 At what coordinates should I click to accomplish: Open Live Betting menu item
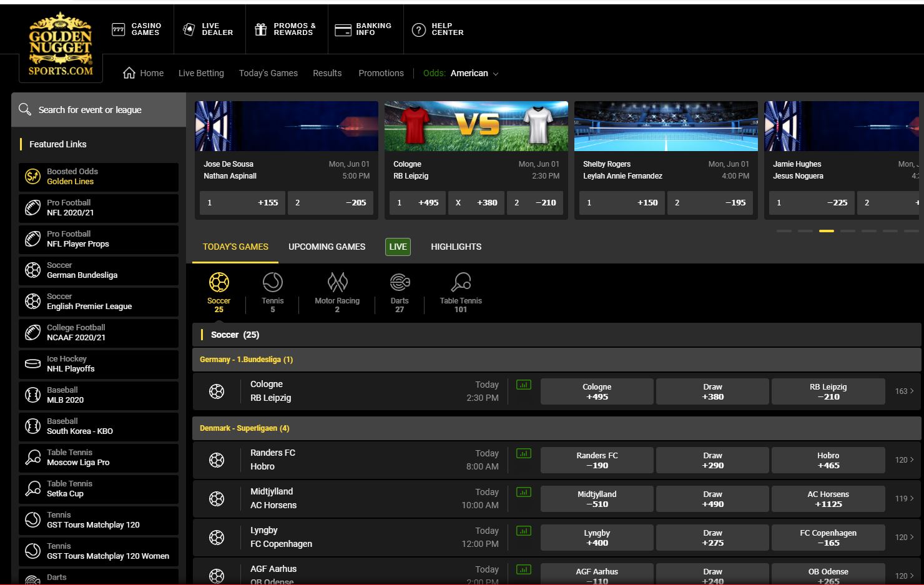click(201, 73)
